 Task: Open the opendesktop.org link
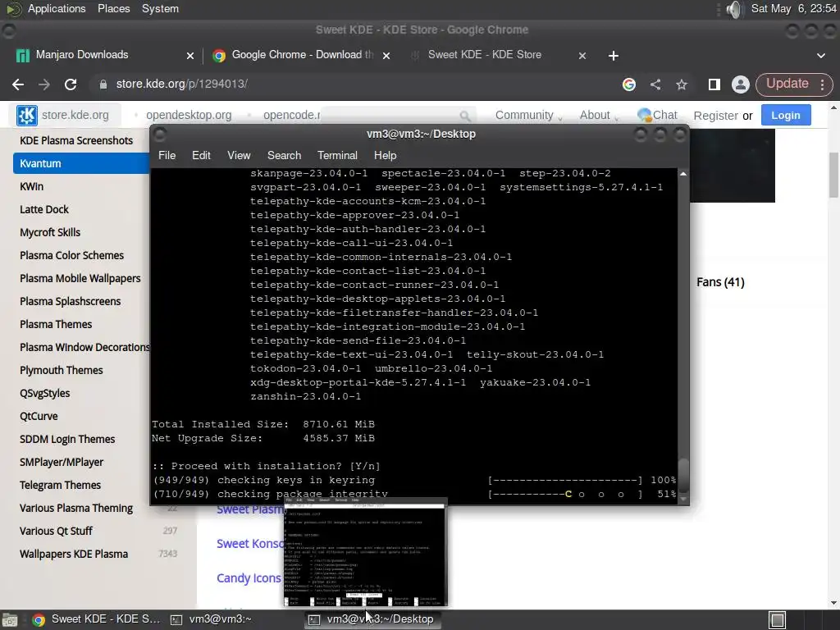(x=189, y=115)
